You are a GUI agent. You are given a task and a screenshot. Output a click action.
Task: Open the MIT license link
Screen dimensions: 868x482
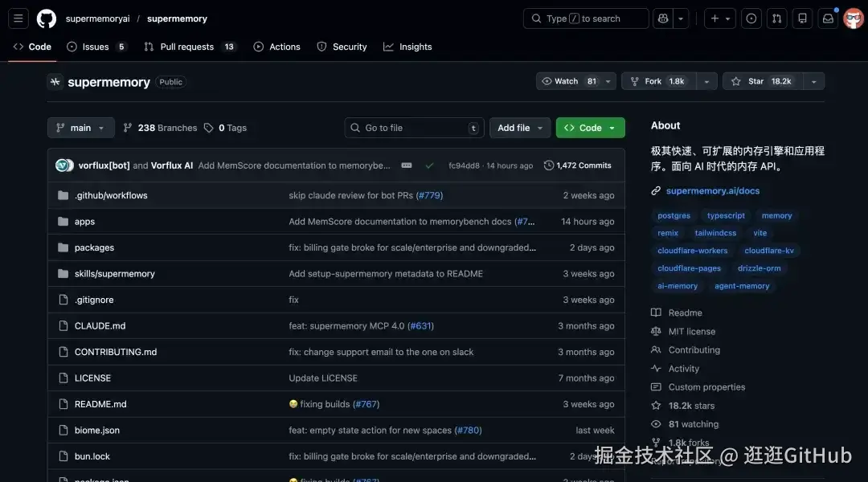pos(684,332)
